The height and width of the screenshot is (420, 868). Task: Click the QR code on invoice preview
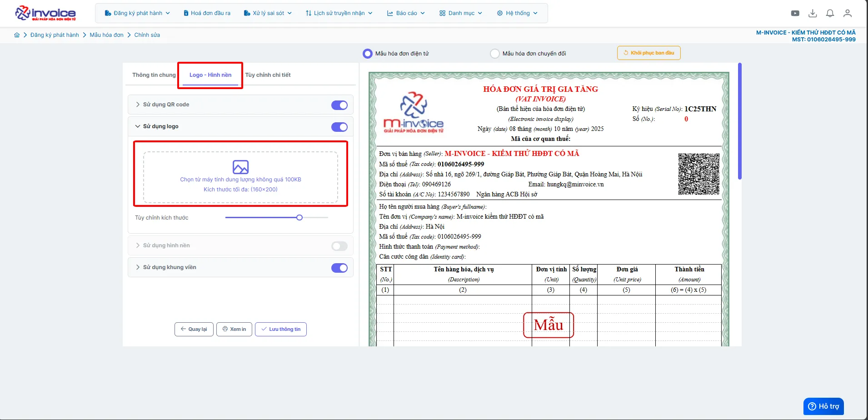click(x=698, y=174)
